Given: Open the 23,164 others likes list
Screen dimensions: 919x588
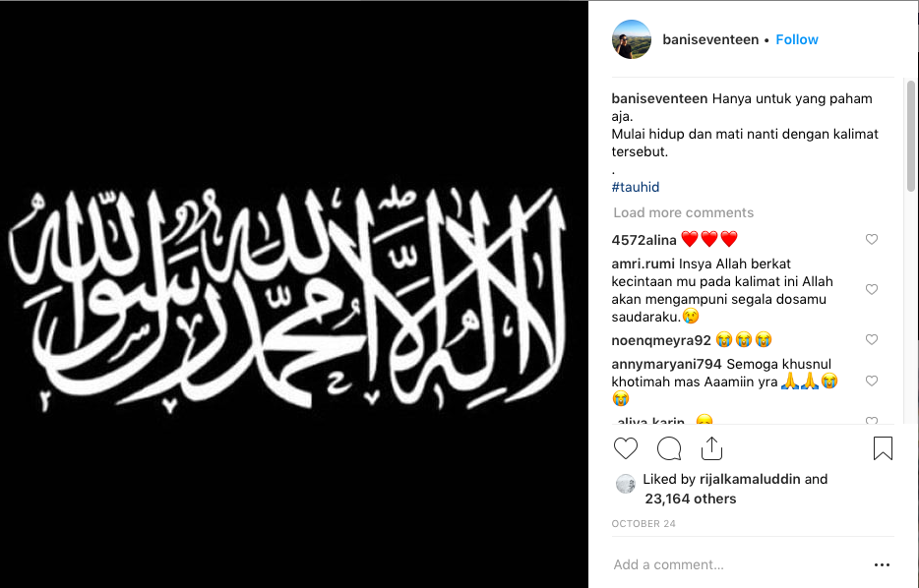Looking at the screenshot, I should (691, 499).
